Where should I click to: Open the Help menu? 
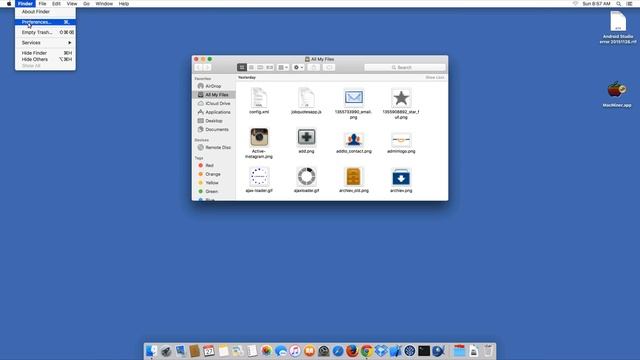click(124, 4)
